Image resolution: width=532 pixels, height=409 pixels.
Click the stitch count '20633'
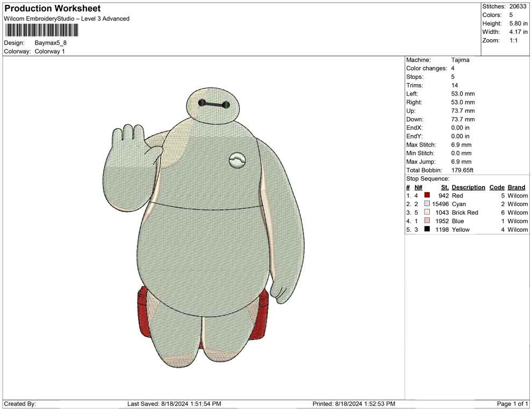517,6
